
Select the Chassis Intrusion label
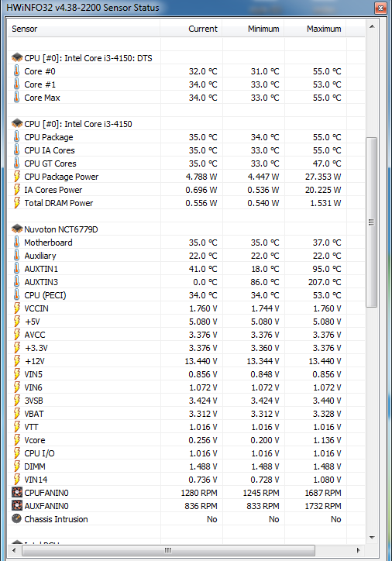[x=56, y=519]
